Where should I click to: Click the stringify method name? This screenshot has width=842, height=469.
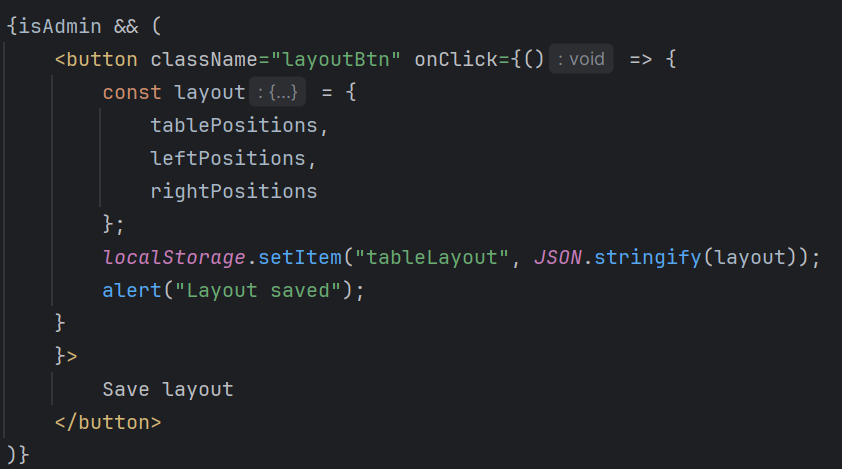(647, 258)
